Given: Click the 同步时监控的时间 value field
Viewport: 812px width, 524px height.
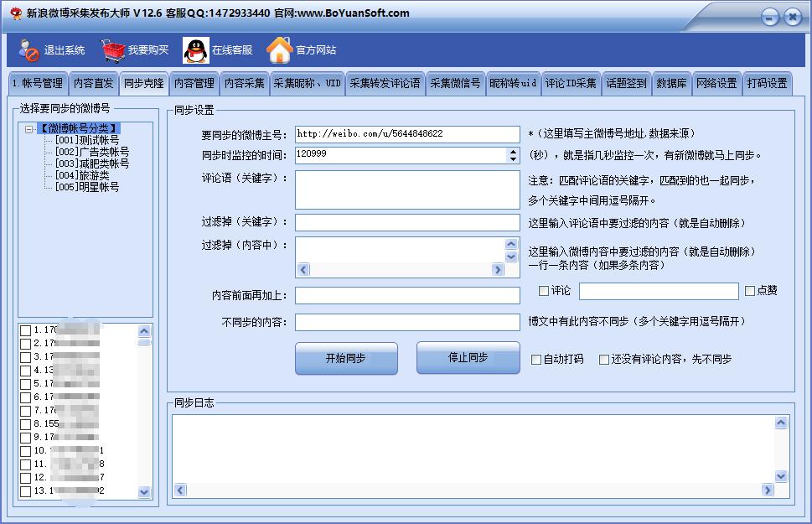Looking at the screenshot, I should [401, 155].
